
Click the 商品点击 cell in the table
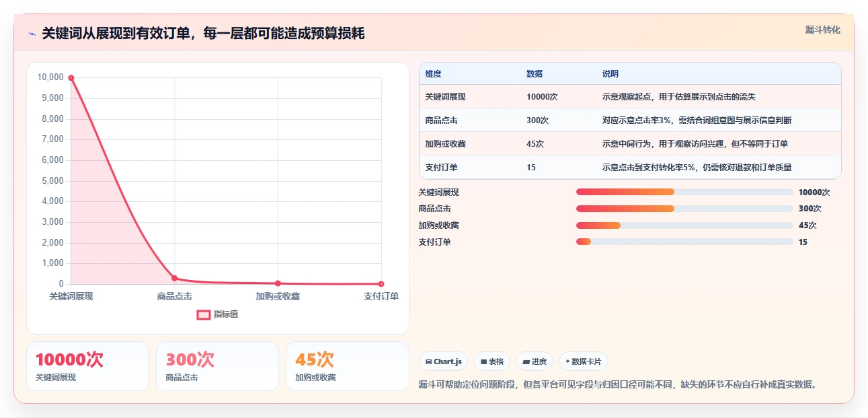(441, 120)
